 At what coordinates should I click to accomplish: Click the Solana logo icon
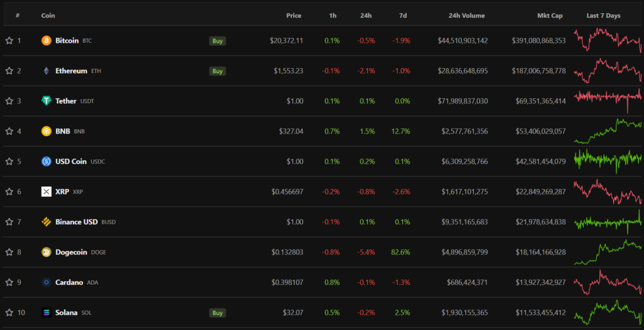[x=46, y=312]
